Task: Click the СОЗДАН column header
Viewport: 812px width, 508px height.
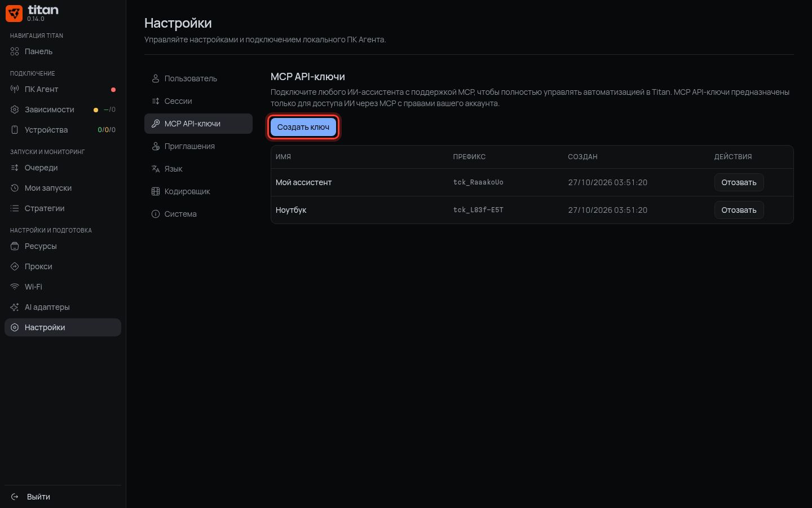Action: [582, 157]
